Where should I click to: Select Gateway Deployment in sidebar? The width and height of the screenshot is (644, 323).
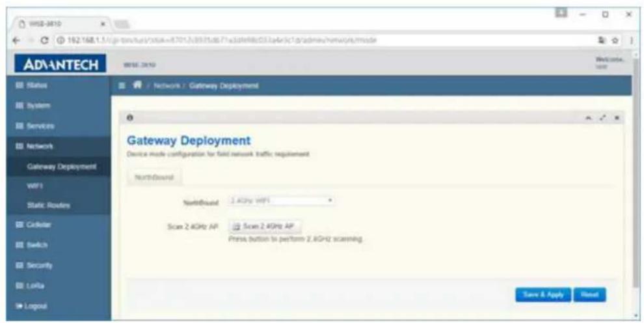point(62,167)
